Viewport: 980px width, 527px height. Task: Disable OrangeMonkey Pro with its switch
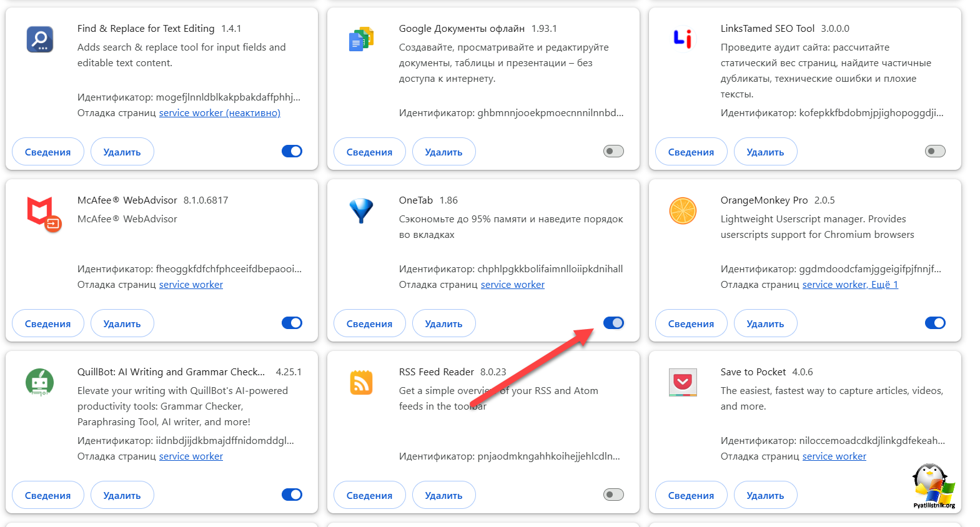click(x=935, y=323)
